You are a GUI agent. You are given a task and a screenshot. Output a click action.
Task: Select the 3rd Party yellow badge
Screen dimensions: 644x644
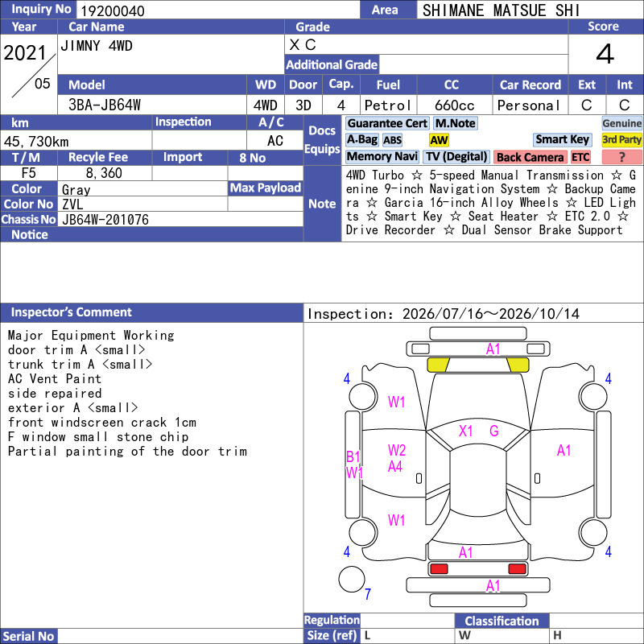(621, 139)
